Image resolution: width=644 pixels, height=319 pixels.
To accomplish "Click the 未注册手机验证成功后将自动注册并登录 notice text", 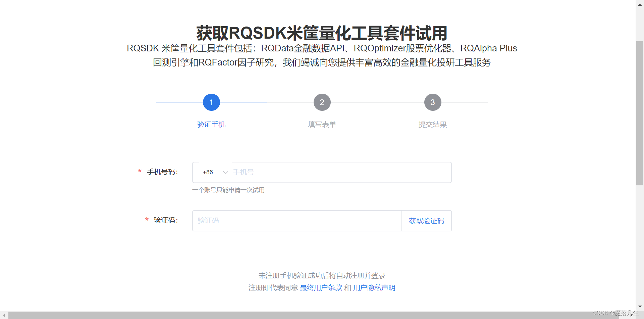I will point(322,276).
